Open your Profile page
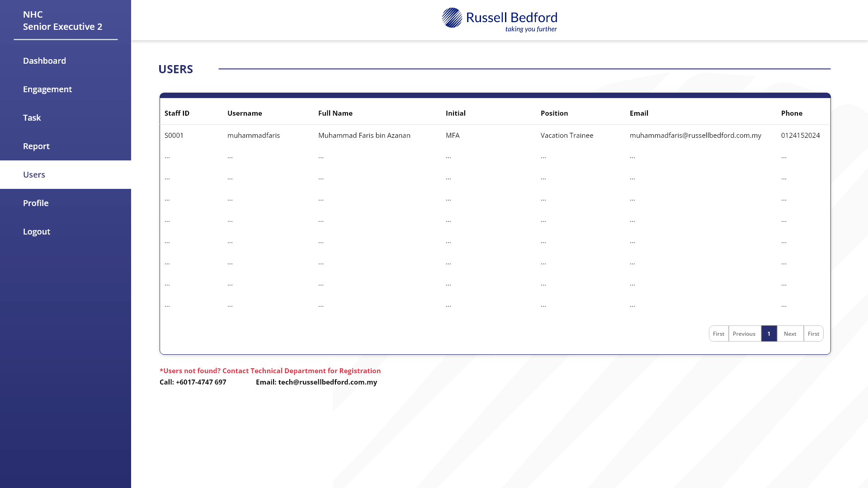Image resolution: width=868 pixels, height=488 pixels. pyautogui.click(x=35, y=203)
